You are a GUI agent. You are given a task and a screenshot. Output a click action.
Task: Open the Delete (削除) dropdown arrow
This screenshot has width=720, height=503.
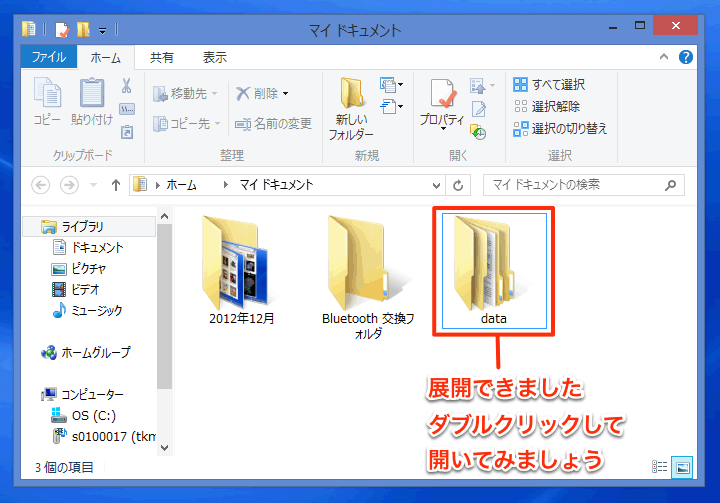pyautogui.click(x=286, y=94)
